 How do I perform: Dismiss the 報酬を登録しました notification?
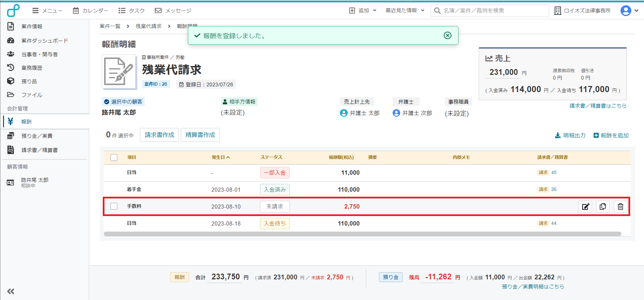pyautogui.click(x=448, y=35)
